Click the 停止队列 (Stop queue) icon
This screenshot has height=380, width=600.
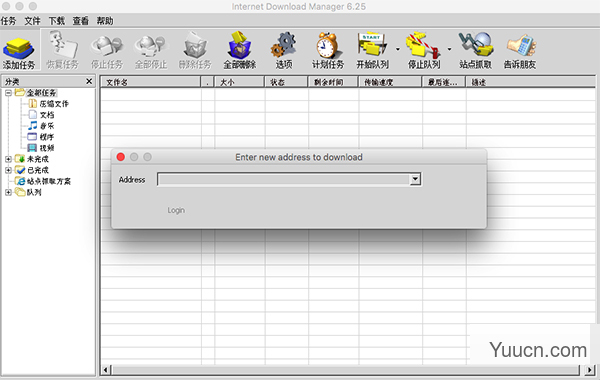424,51
